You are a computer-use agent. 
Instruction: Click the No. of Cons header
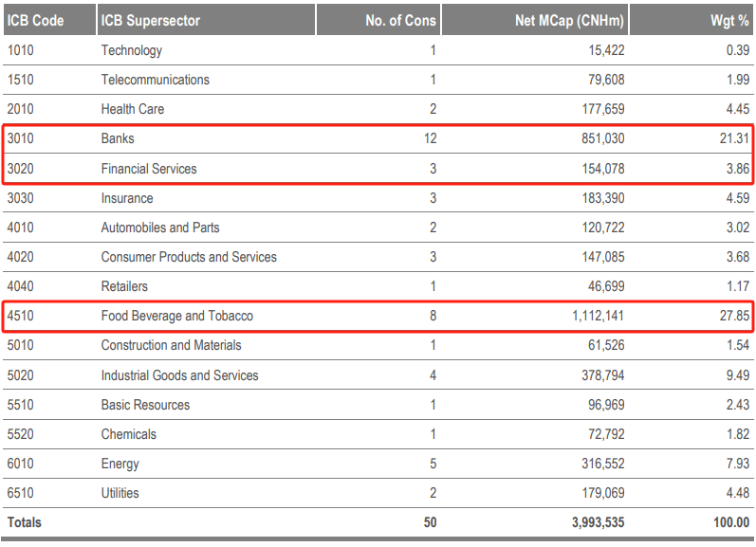click(400, 20)
